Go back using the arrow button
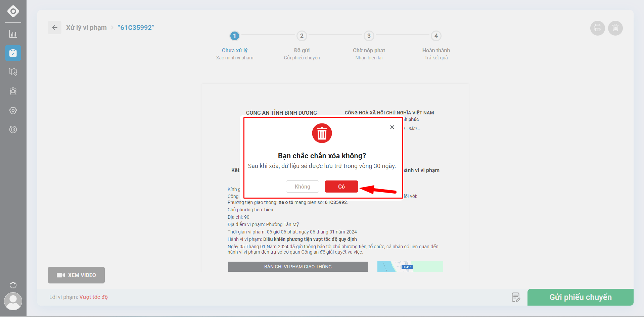644x317 pixels. point(55,28)
